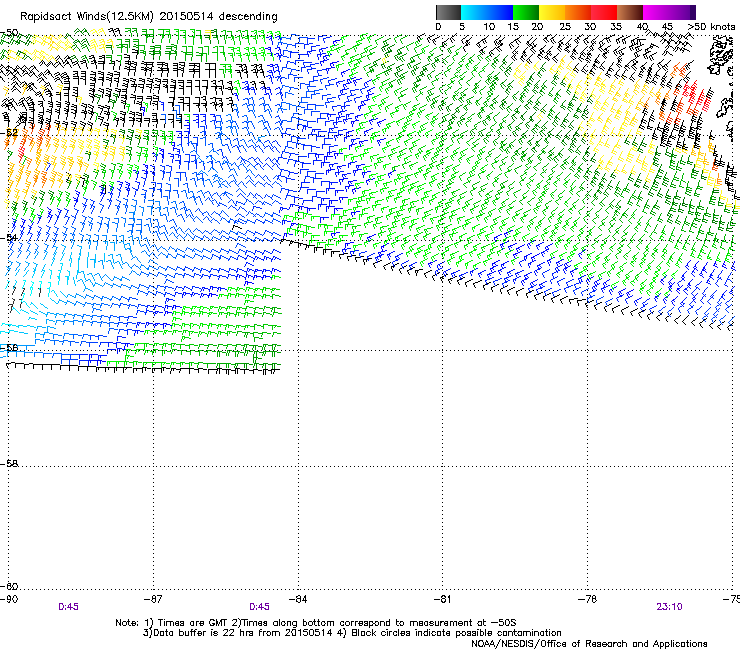Click the gray 0-5 knots legend swatch
740x650 pixels.
pos(448,12)
